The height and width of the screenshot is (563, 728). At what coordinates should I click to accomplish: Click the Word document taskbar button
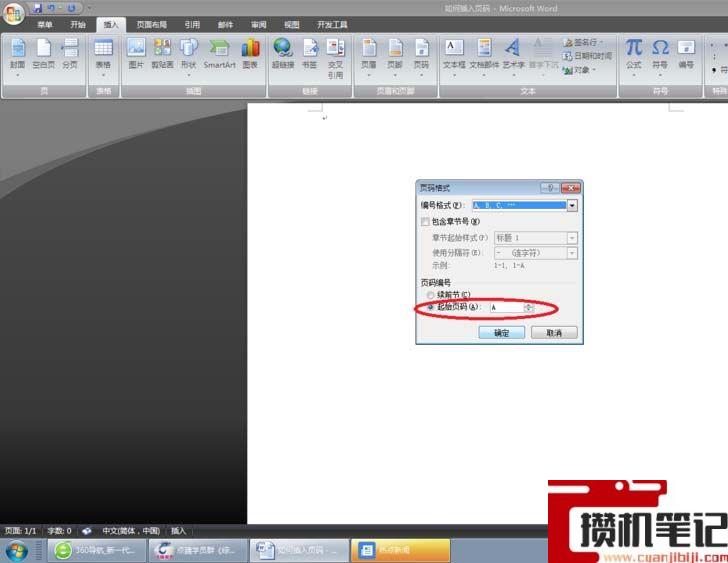(x=300, y=550)
